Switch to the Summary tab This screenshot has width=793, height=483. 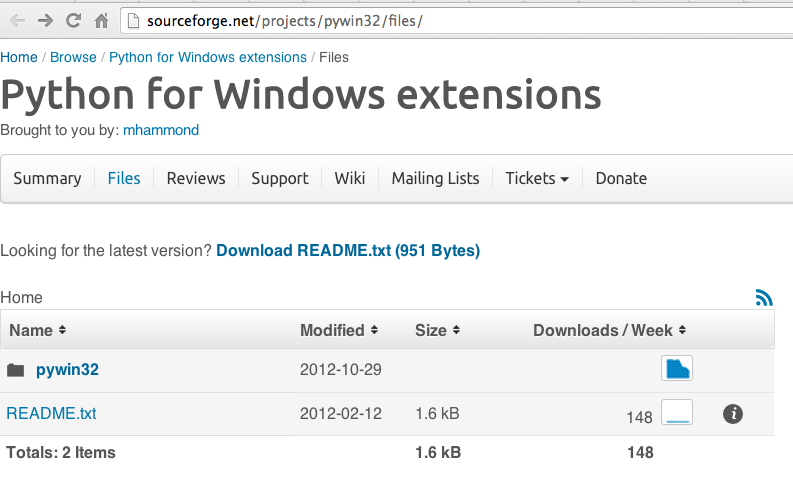coord(47,178)
